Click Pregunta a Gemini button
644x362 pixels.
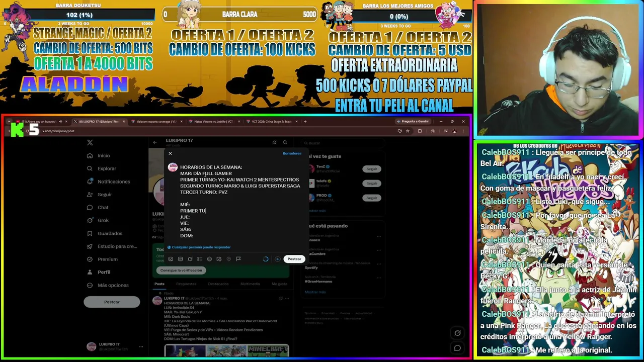[x=413, y=121]
